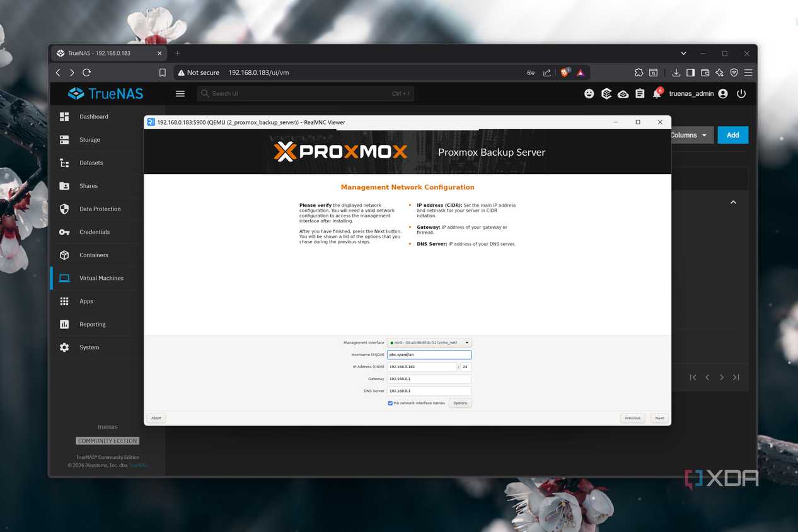Image resolution: width=798 pixels, height=532 pixels.
Task: Click the TrueNAS link in the footer
Action: (x=138, y=465)
